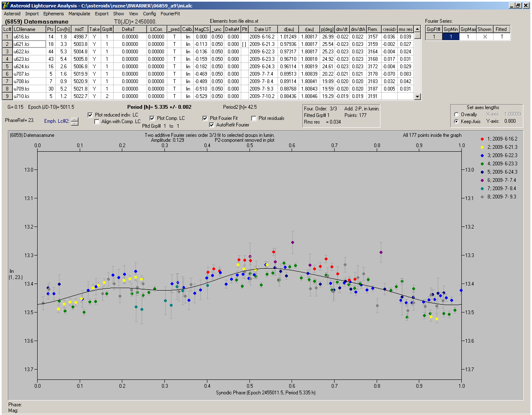The height and width of the screenshot is (415, 532).
Task: Click the u624.lci filename cell
Action: pyautogui.click(x=29, y=67)
